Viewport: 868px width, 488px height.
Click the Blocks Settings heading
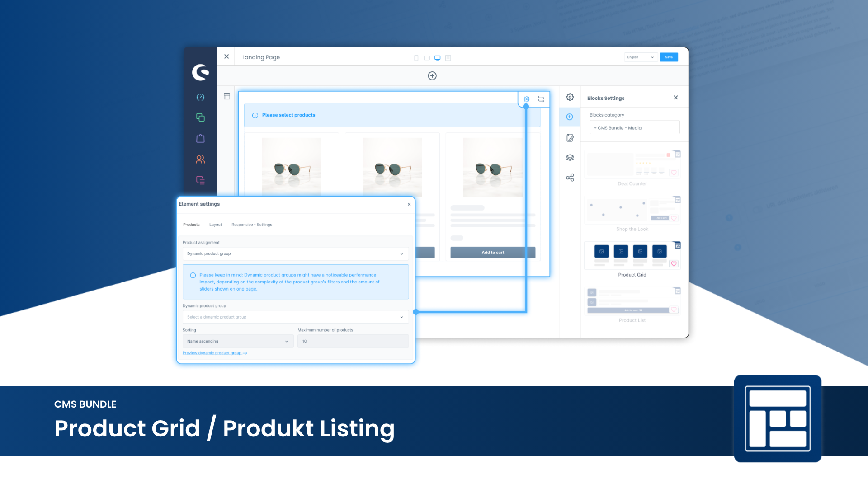point(606,98)
